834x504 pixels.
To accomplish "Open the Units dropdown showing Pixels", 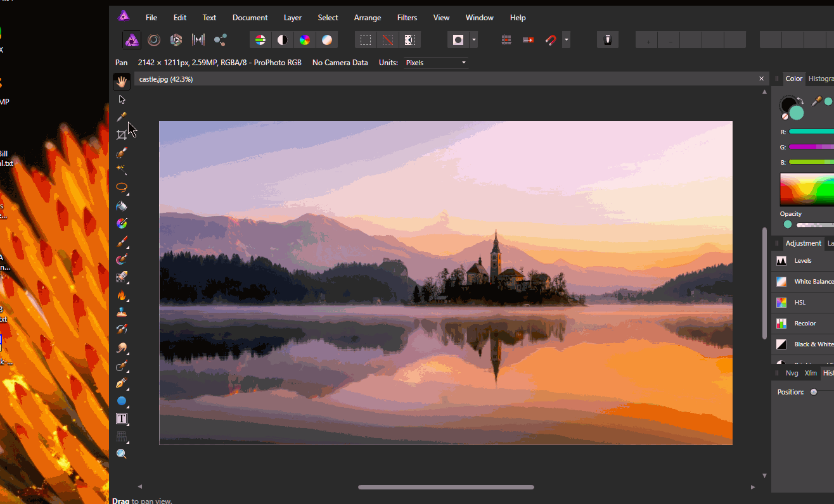I will tap(435, 63).
